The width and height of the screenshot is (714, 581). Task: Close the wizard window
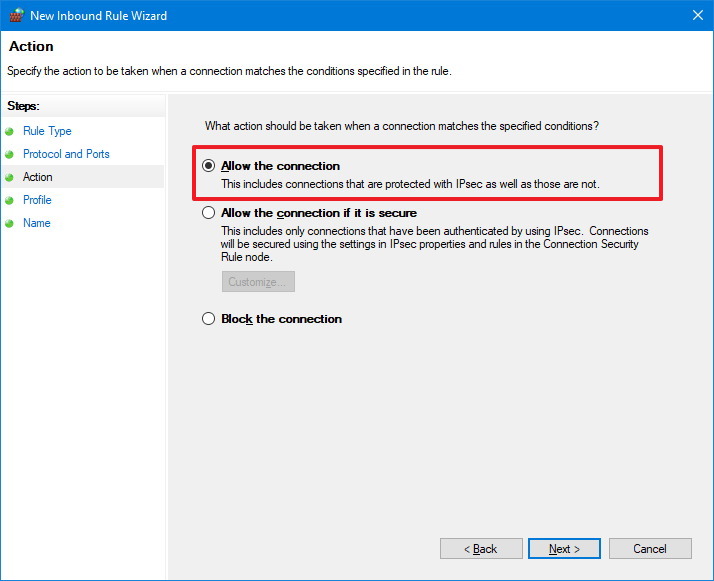point(697,15)
